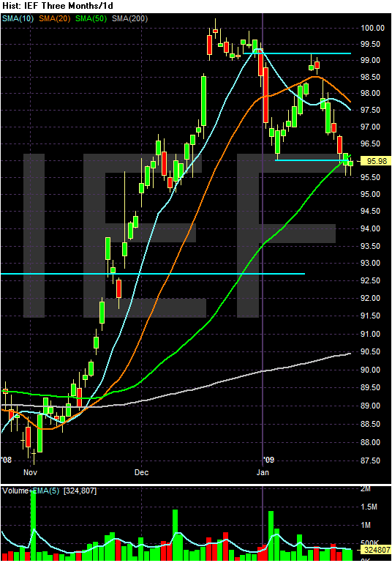This screenshot has height=563, width=392.
Task: Click the volume value tag 324807
Action: tap(377, 550)
